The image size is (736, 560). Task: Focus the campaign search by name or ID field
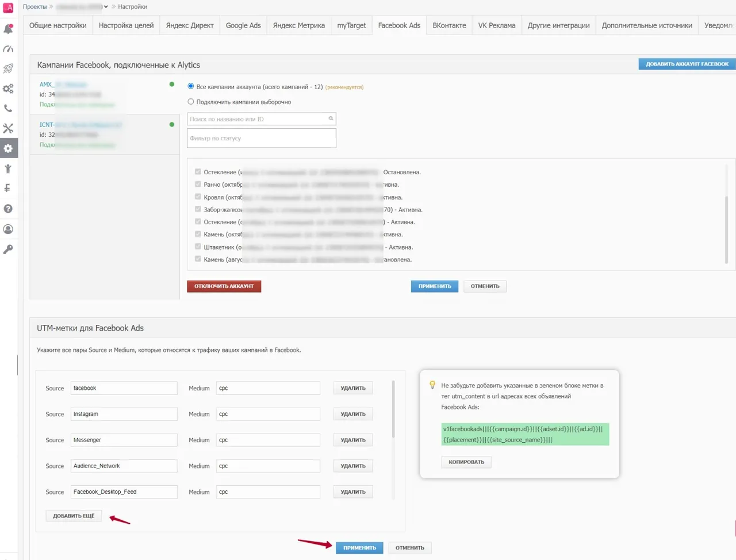pos(262,119)
